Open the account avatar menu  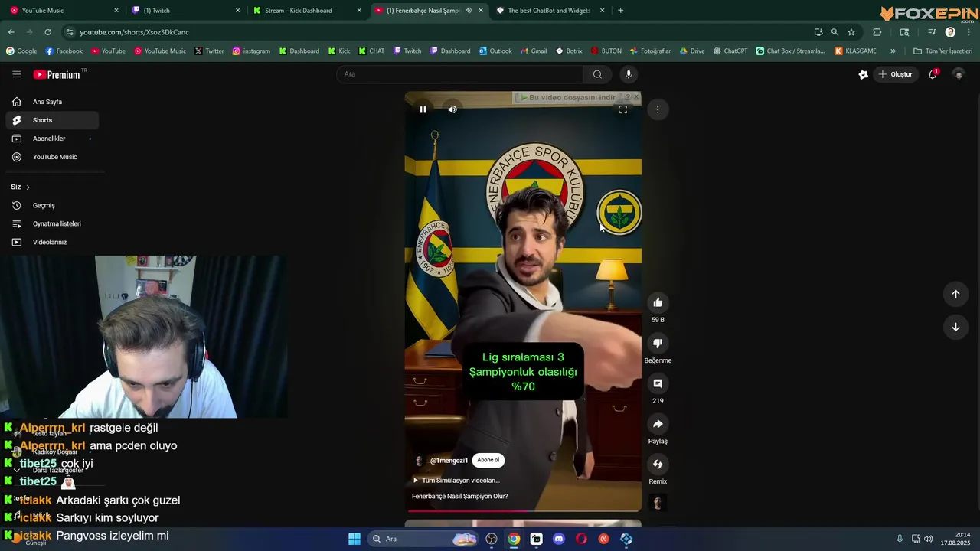(958, 74)
